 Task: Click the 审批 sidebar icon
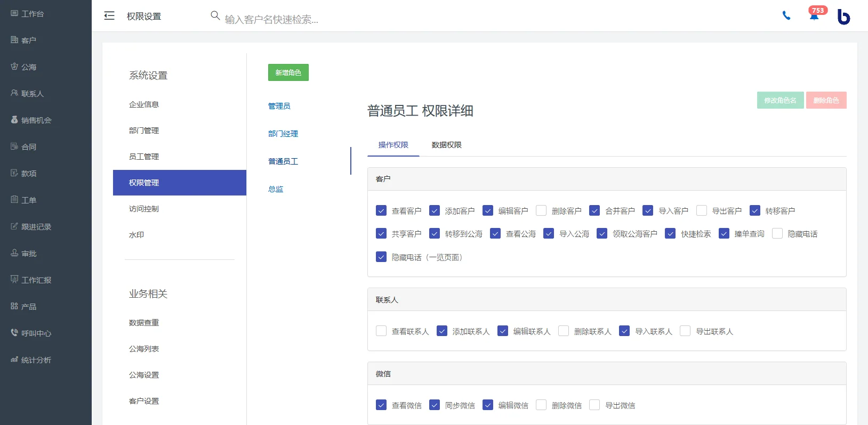click(x=14, y=253)
